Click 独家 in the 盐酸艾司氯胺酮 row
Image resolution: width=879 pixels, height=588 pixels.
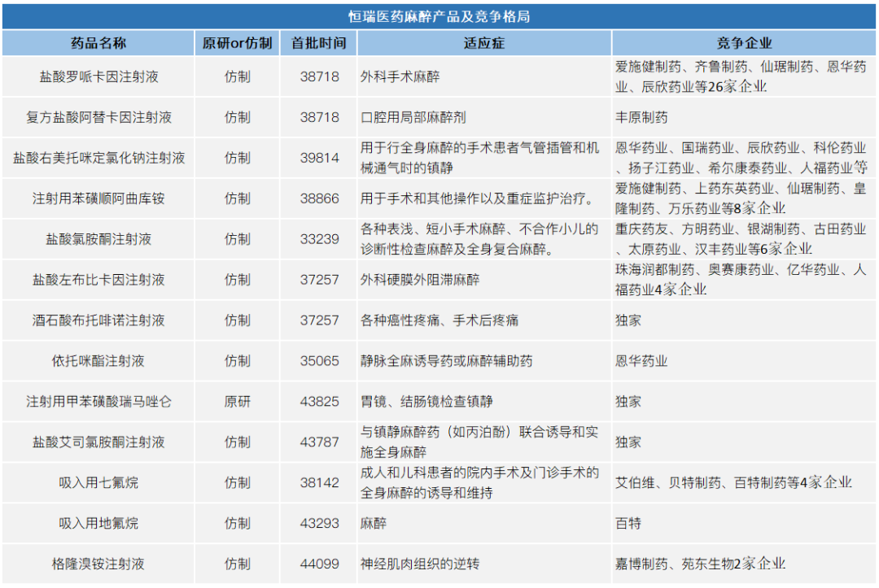click(x=628, y=442)
